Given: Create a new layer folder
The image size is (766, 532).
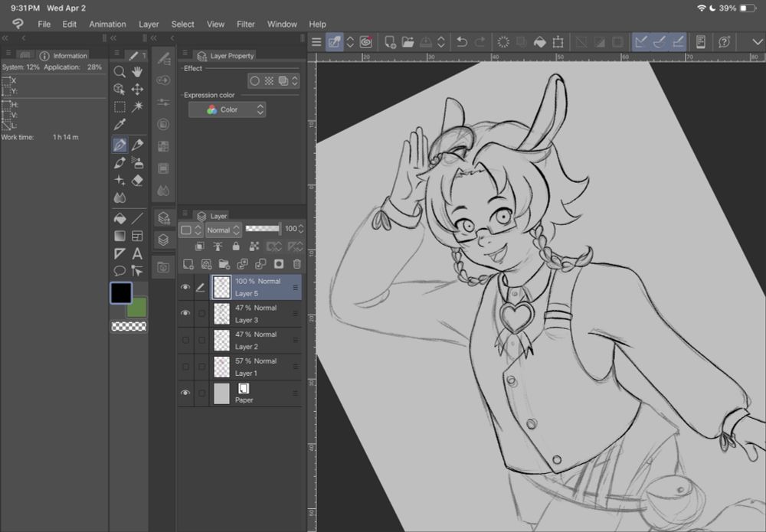Looking at the screenshot, I should pos(224,264).
